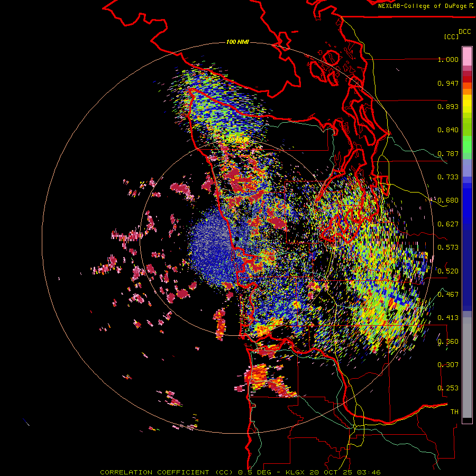Image resolution: width=476 pixels, height=476 pixels.
Task: Click the Correlation Coefficient caption at bottom
Action: pos(240,472)
